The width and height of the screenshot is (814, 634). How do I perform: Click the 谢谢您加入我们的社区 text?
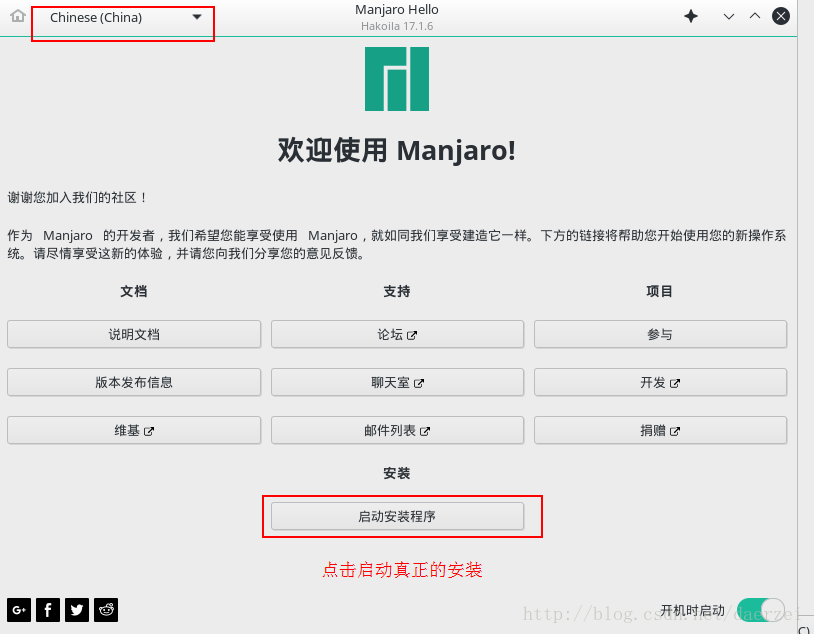coord(78,197)
